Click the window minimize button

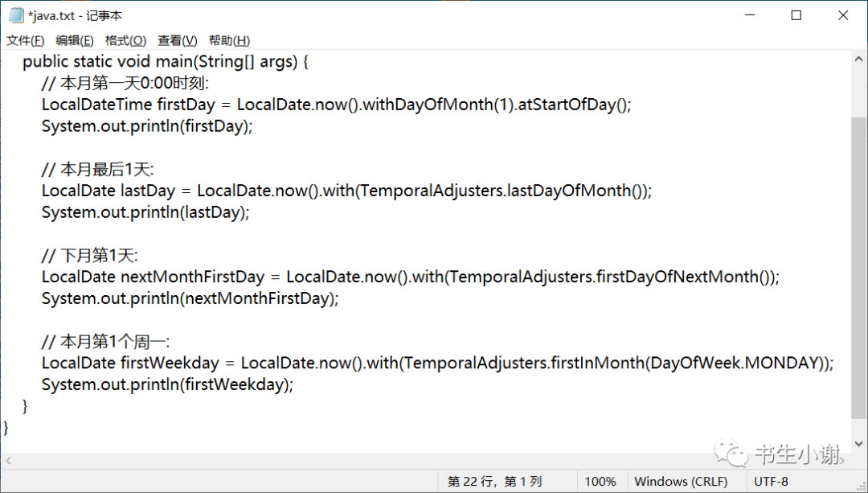point(749,14)
